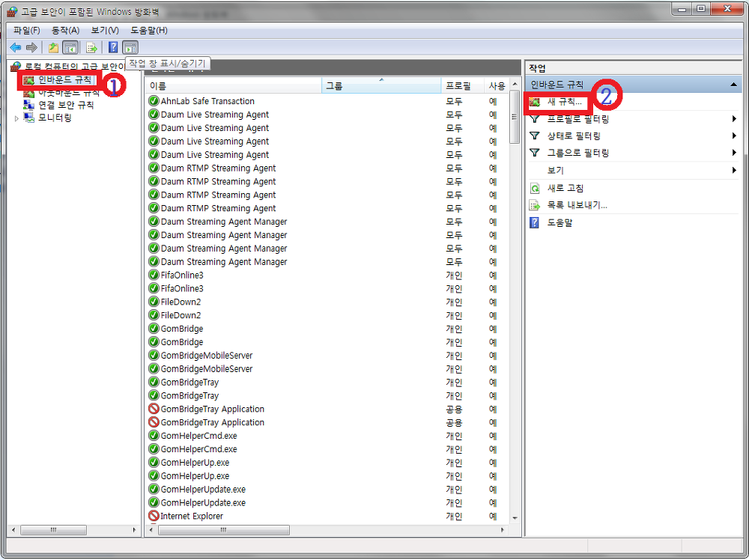Select the 모니터링 tree node

pyautogui.click(x=55, y=118)
